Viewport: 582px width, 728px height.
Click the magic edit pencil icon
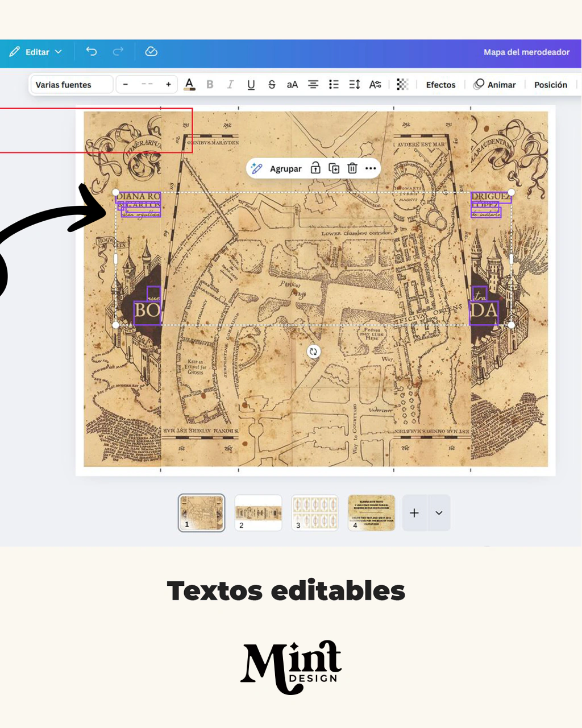(257, 168)
